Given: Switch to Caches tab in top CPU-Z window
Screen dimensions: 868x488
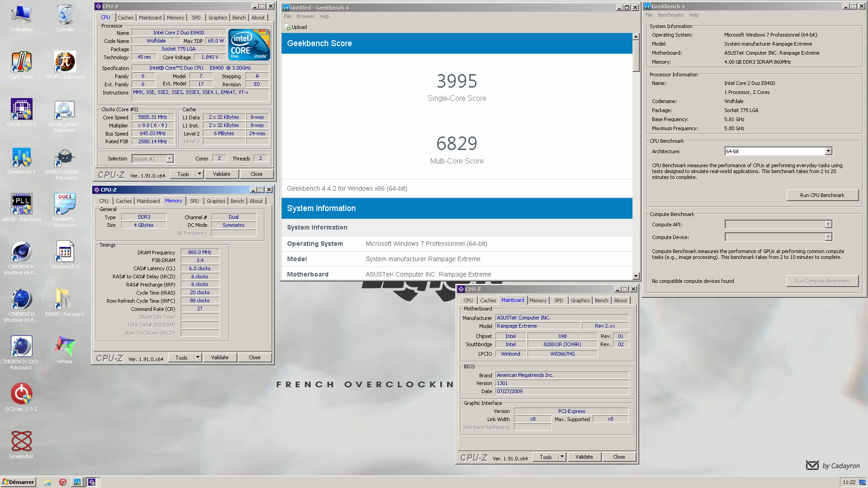Looking at the screenshot, I should (x=125, y=18).
